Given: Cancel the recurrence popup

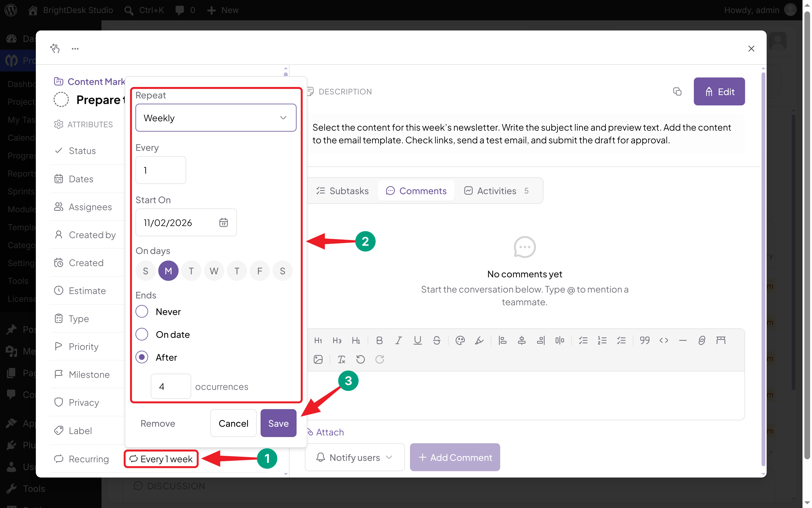Looking at the screenshot, I should pos(234,423).
